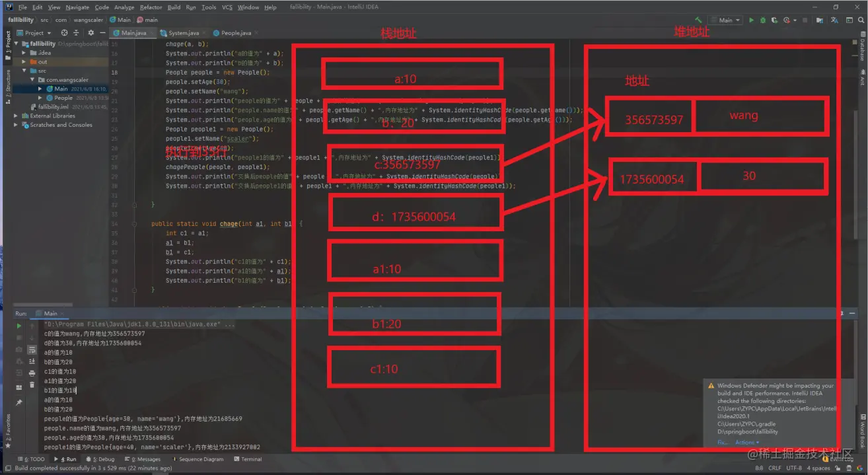Collapse the src folder
The image size is (868, 475).
[24, 71]
